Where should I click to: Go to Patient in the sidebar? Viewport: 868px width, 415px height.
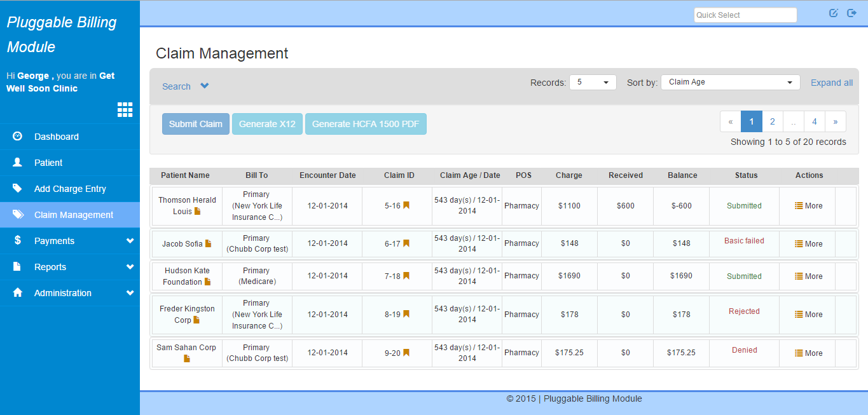point(70,163)
